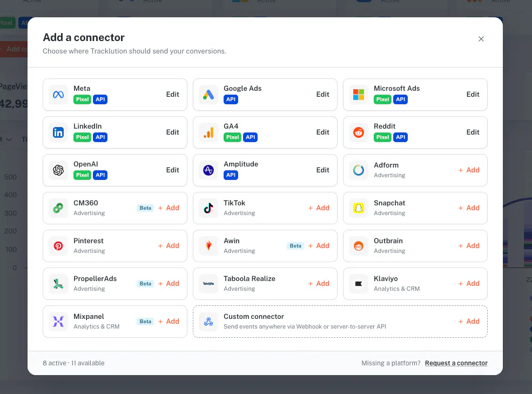Click the Beta badge on Mixpanel

point(145,322)
